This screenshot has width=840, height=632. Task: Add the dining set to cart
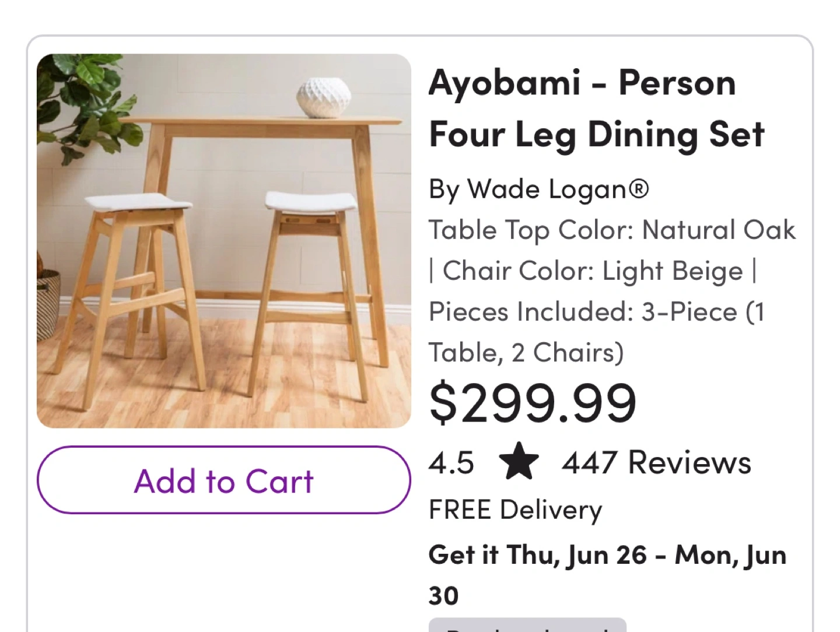coord(224,480)
